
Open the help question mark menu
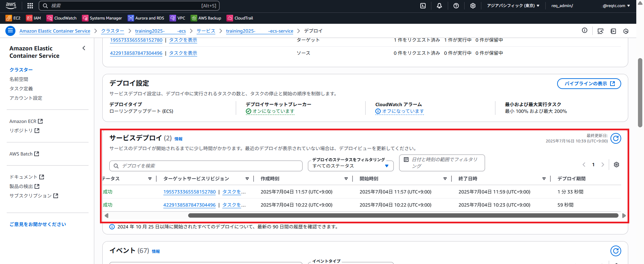point(456,6)
